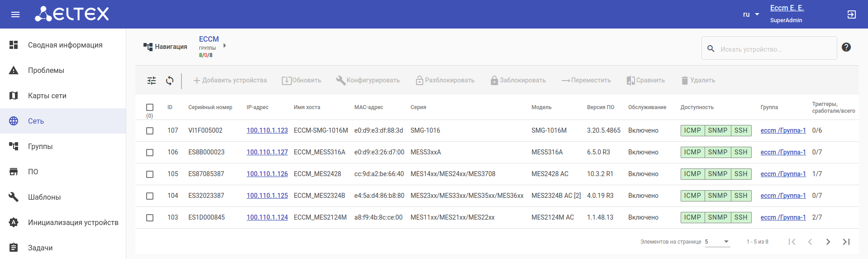Click the logout icon in header
The width and height of the screenshot is (868, 259).
[x=851, y=14]
